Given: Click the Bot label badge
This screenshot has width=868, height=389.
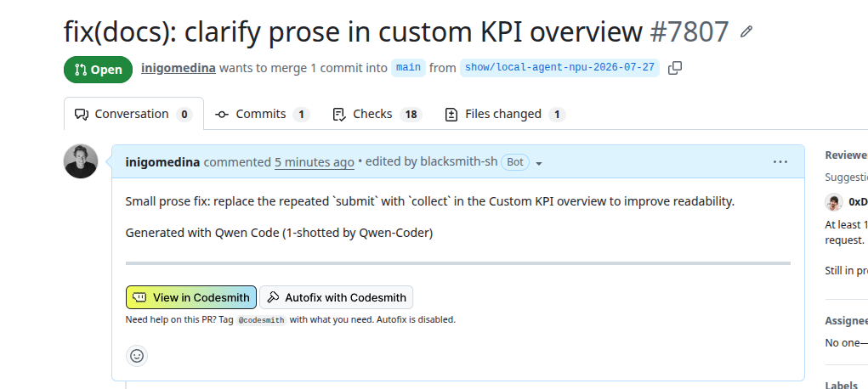Looking at the screenshot, I should (x=515, y=162).
